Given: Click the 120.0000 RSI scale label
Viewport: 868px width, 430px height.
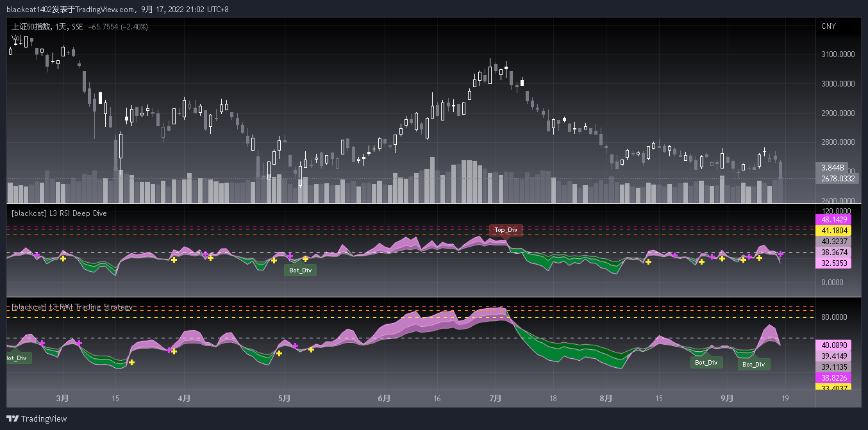Looking at the screenshot, I should 835,211.
